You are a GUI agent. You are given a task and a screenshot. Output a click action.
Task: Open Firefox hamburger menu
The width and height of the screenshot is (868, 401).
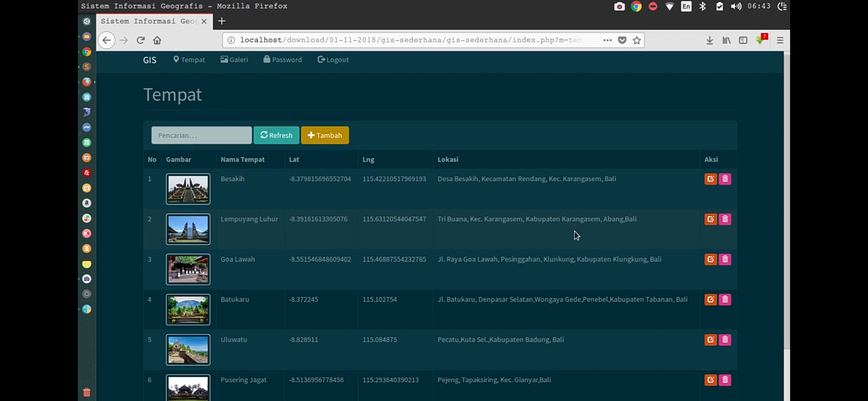[x=780, y=40]
